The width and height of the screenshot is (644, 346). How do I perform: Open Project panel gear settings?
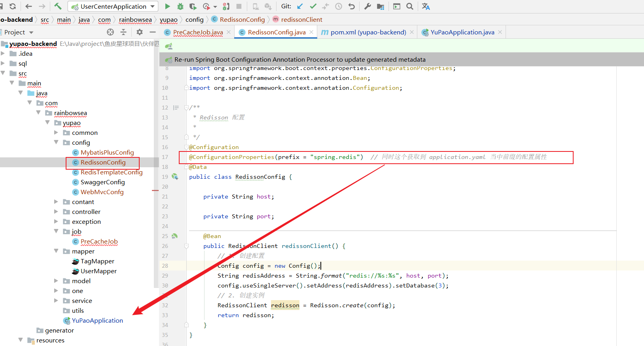(139, 32)
